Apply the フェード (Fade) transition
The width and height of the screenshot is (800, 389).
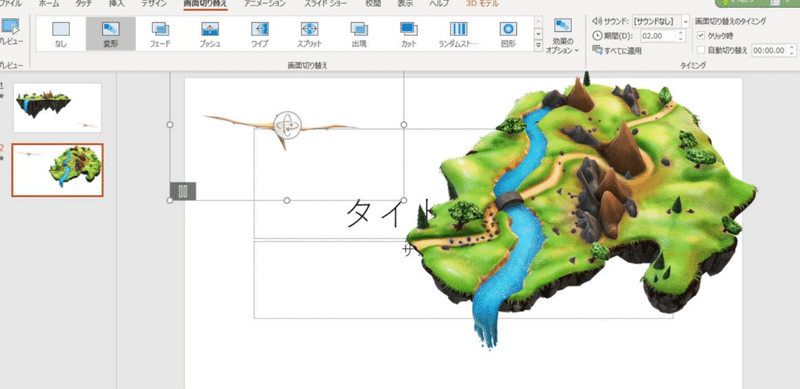click(x=160, y=34)
